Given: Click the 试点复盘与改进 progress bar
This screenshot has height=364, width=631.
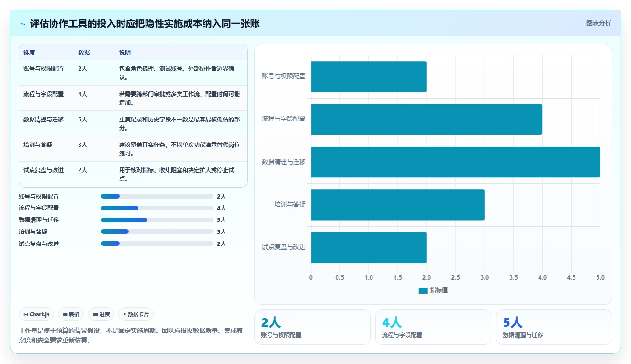Looking at the screenshot, I should coord(157,243).
